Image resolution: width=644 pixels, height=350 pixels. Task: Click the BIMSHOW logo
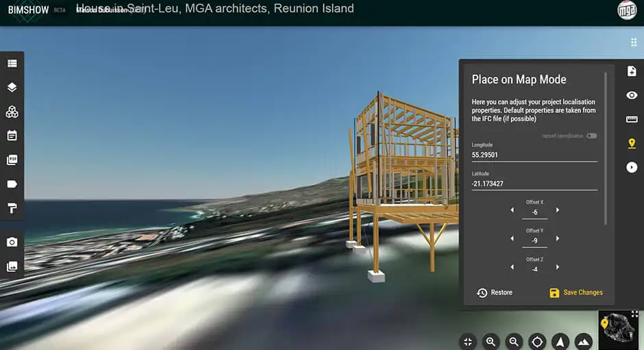point(28,10)
